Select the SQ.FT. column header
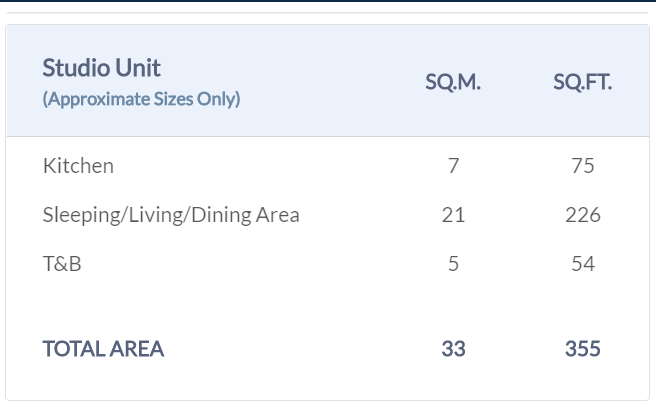This screenshot has width=661, height=407. pyautogui.click(x=582, y=83)
